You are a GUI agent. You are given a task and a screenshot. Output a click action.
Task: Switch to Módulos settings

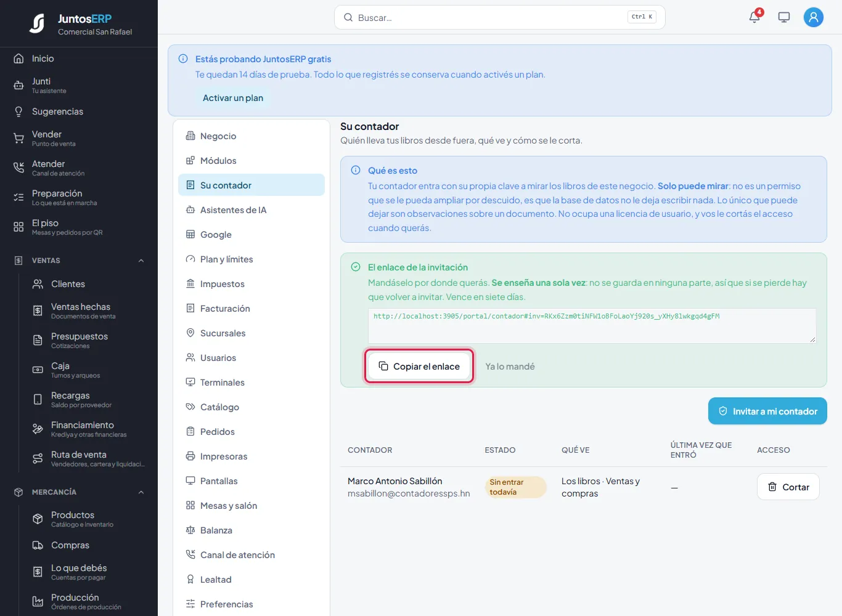(x=251, y=161)
